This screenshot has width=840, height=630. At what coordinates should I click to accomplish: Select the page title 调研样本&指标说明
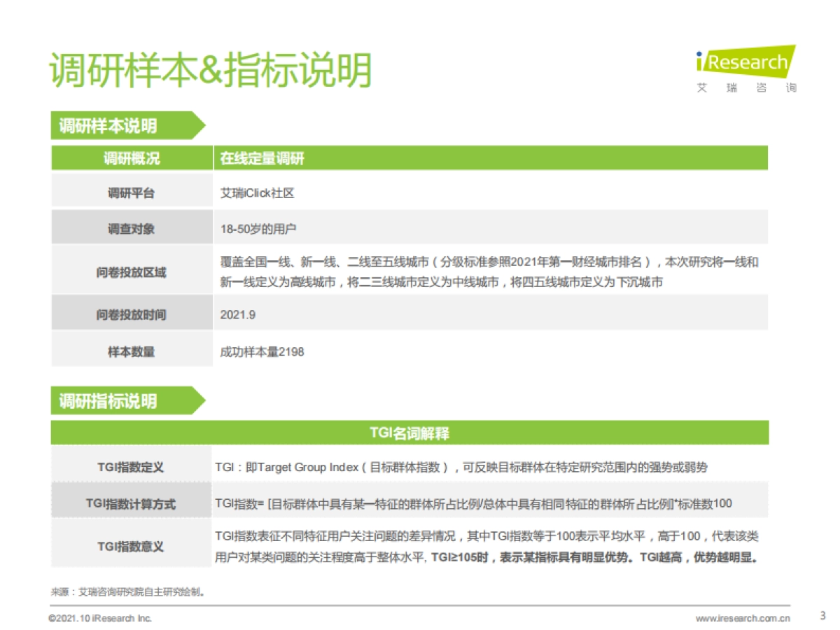pyautogui.click(x=210, y=70)
